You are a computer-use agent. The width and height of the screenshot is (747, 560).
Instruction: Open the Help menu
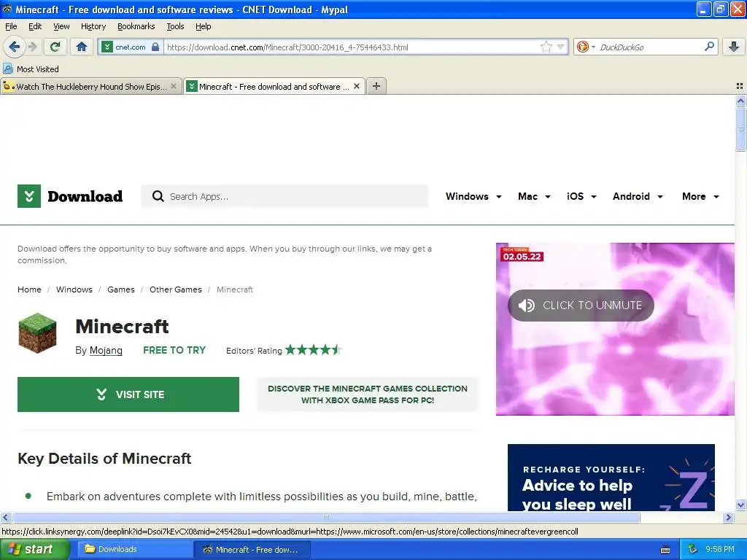pyautogui.click(x=204, y=26)
